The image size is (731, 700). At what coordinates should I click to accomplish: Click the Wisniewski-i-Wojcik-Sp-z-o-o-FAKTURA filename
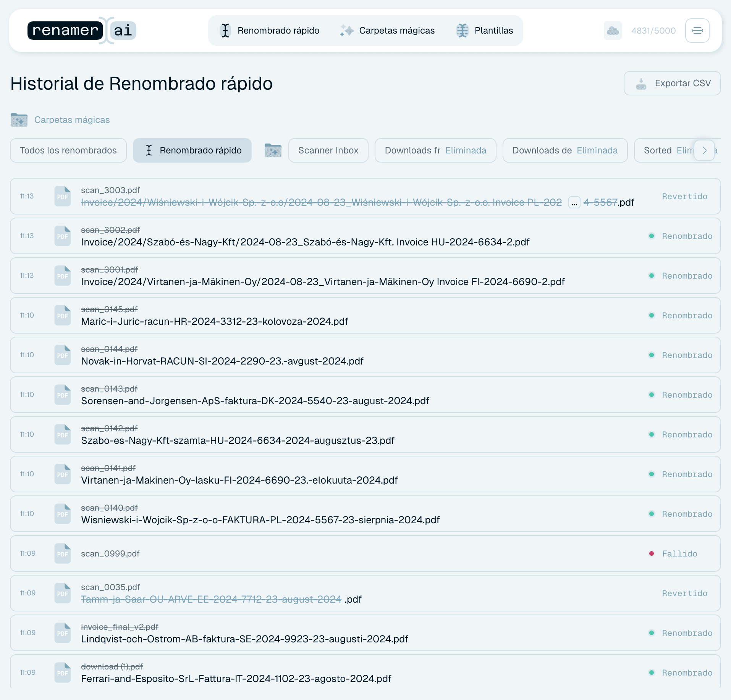coord(260,520)
